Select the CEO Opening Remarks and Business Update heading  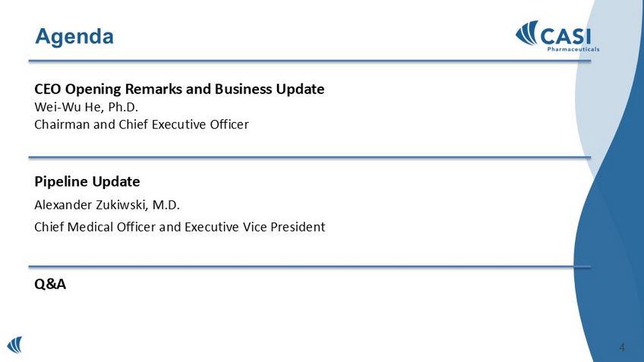pos(179,89)
